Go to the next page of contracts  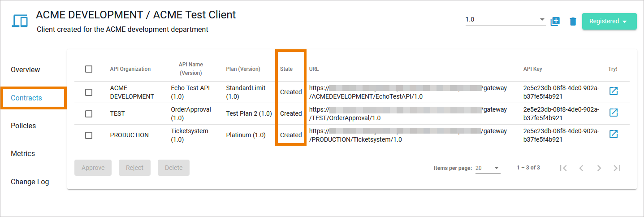tap(599, 168)
